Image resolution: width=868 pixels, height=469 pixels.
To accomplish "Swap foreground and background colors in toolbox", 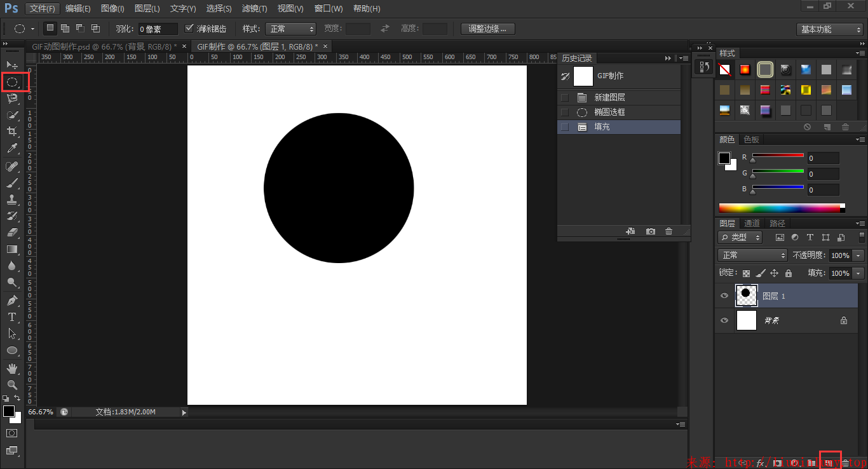I will click(17, 398).
